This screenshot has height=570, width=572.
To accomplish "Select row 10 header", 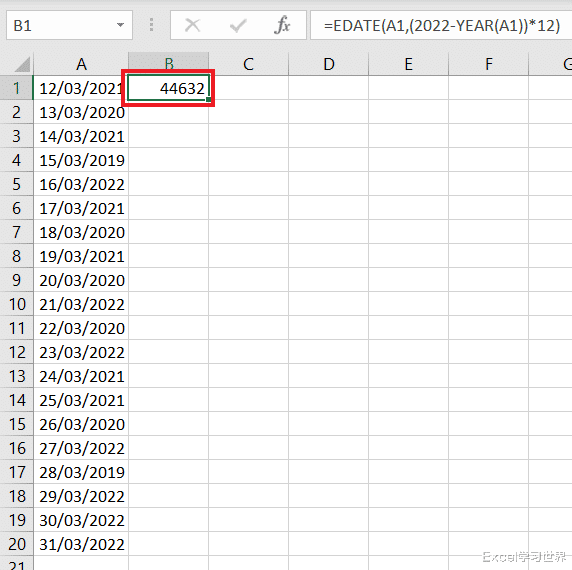I will [16, 304].
